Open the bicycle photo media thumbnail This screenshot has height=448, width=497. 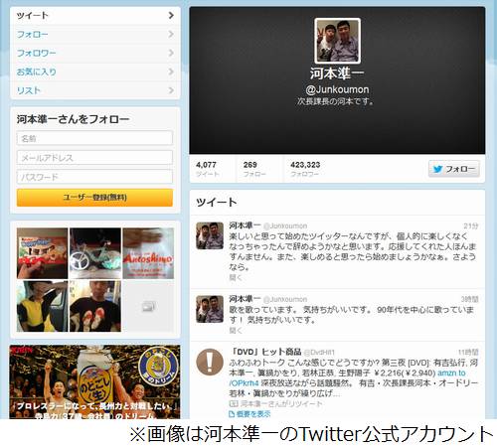[95, 253]
